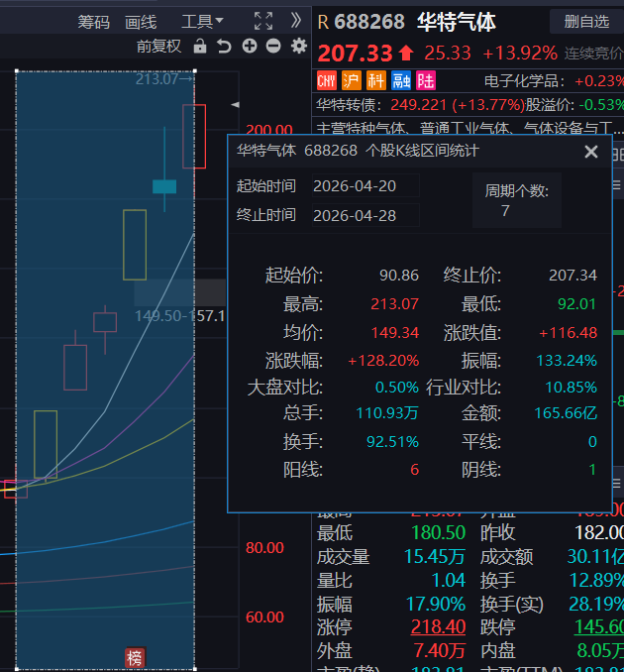The height and width of the screenshot is (672, 624).
Task: Click the 昨收 value 182.00
Action: 598,532
